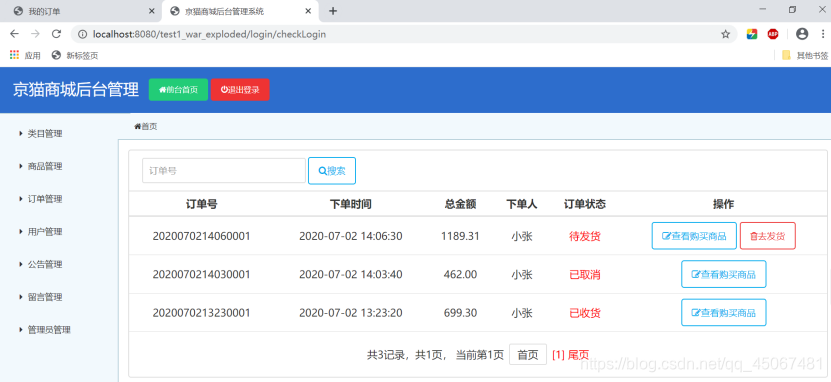
Task: Click the amount 462.00
Action: click(460, 274)
